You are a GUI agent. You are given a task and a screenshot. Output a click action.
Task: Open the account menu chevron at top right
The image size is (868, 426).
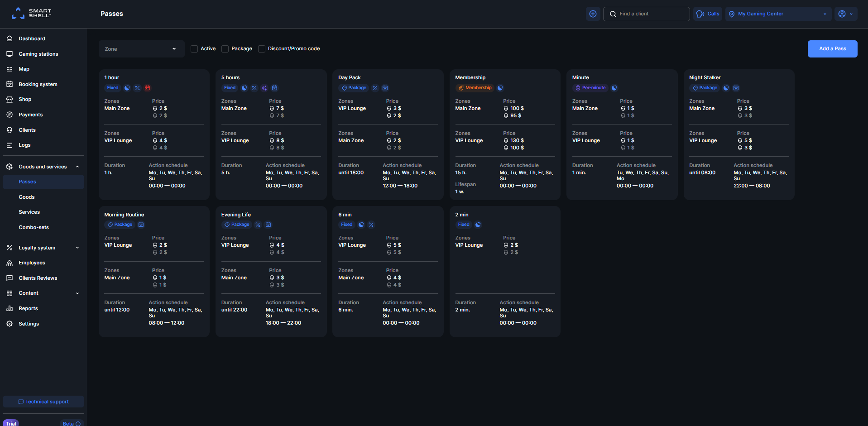point(851,14)
